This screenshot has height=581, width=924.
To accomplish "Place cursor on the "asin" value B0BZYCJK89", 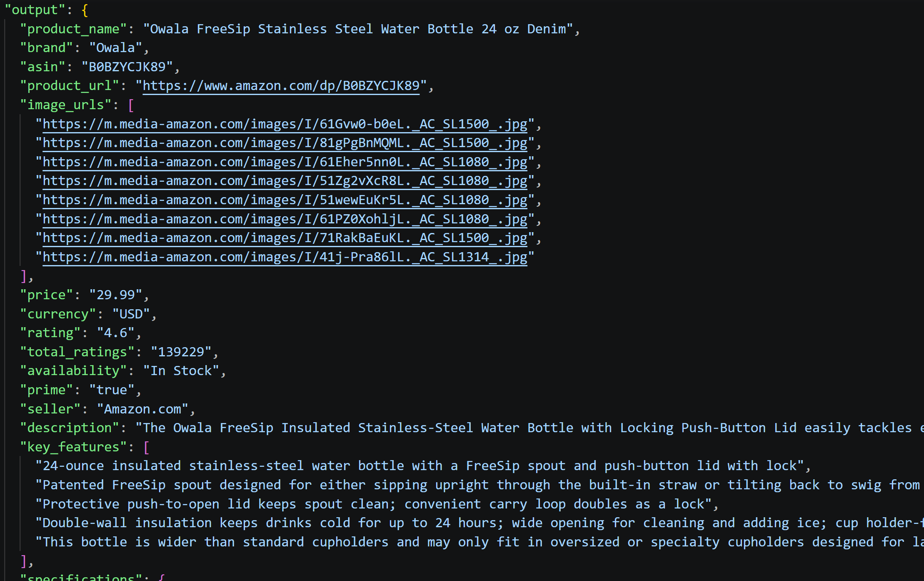I will point(127,67).
